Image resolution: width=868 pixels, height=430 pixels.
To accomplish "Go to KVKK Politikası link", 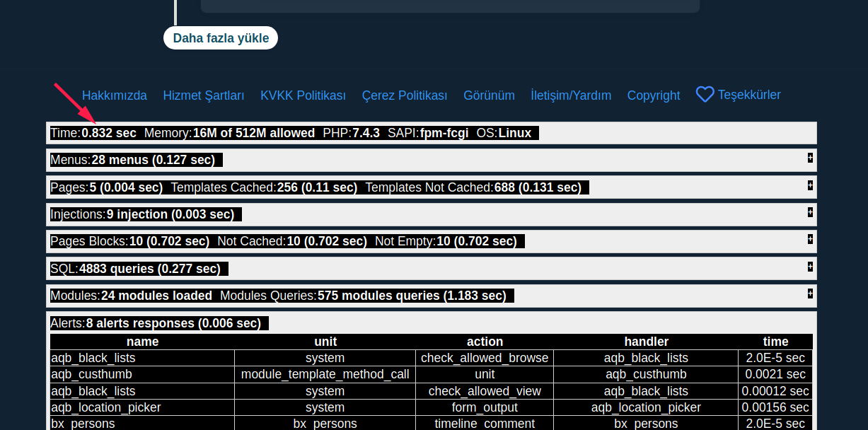I will click(x=303, y=95).
